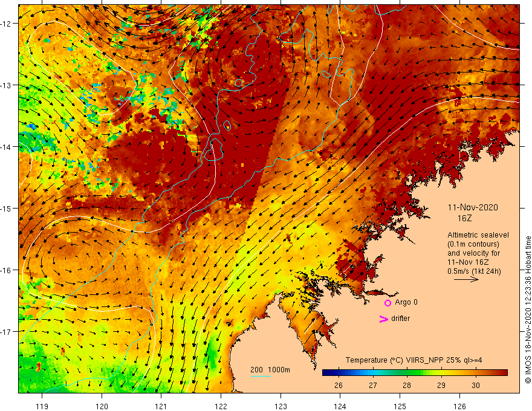Click the colorbar tick label 27

[x=373, y=385]
